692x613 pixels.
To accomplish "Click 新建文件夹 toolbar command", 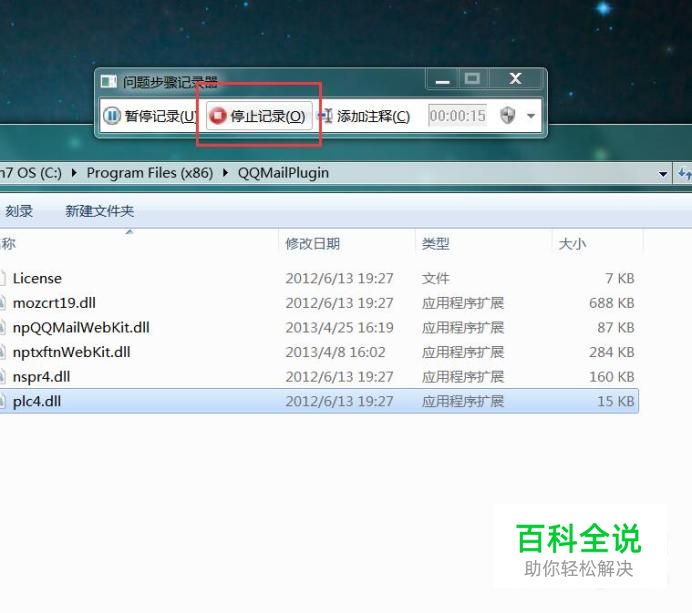I will click(x=99, y=211).
